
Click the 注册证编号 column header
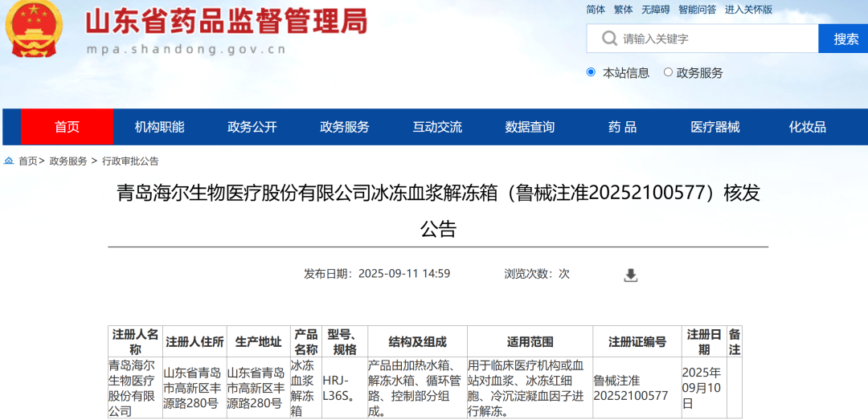pyautogui.click(x=637, y=341)
